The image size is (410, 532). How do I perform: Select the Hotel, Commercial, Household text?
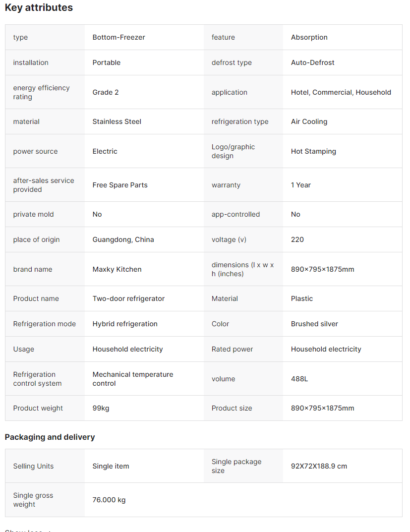click(341, 92)
